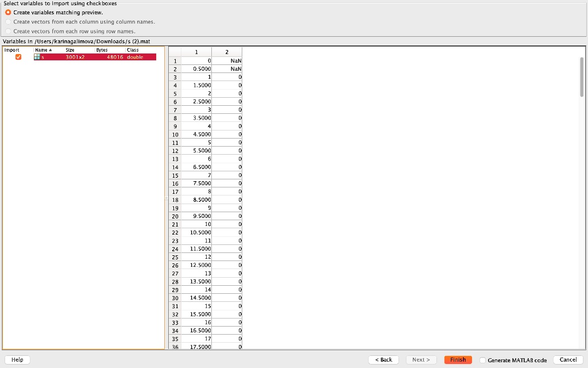Image resolution: width=588 pixels, height=368 pixels.
Task: Toggle the Import checkbox for variable s
Action: (17, 57)
